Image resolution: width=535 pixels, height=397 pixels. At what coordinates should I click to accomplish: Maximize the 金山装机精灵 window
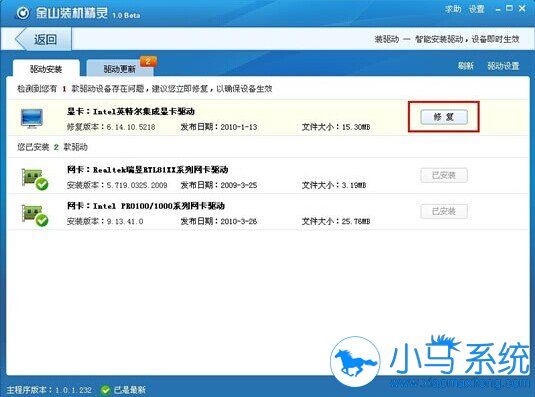[x=509, y=9]
